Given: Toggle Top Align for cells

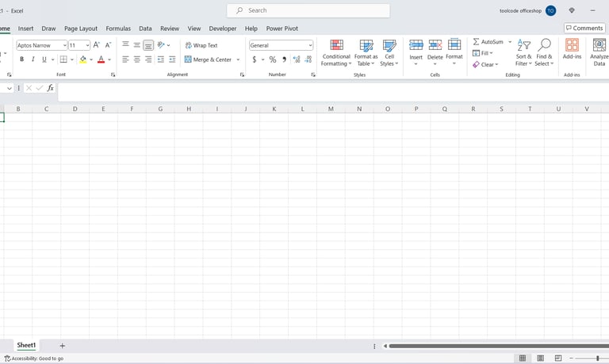Looking at the screenshot, I should (125, 44).
